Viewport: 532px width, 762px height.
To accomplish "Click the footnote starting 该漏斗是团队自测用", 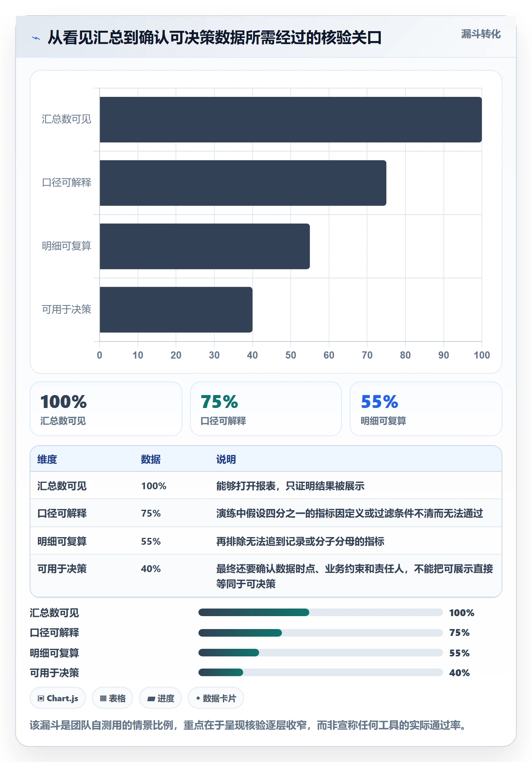I will tap(248, 725).
